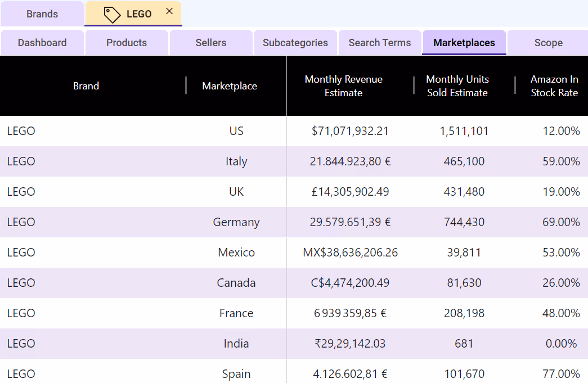This screenshot has height=383, width=588.
Task: Go to the Sellers tab
Action: click(x=211, y=43)
